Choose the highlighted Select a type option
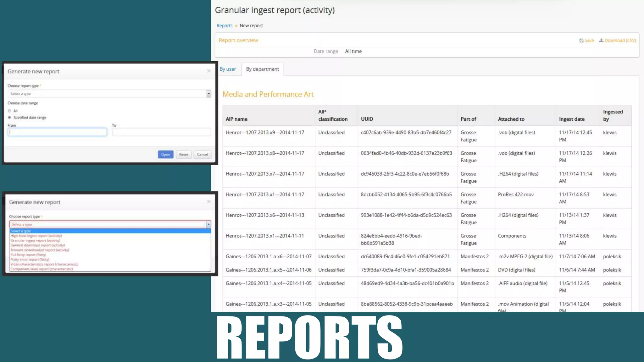 coord(110,231)
